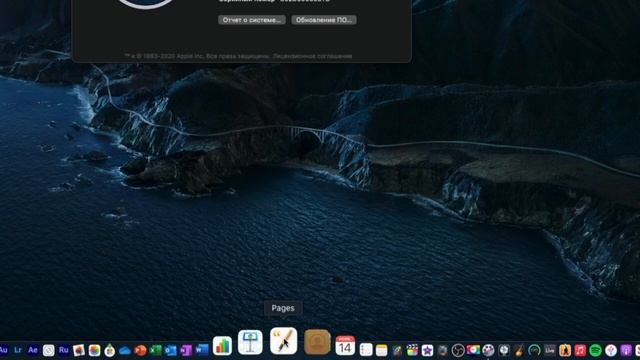Launch Keynote from the dock

tap(250, 342)
